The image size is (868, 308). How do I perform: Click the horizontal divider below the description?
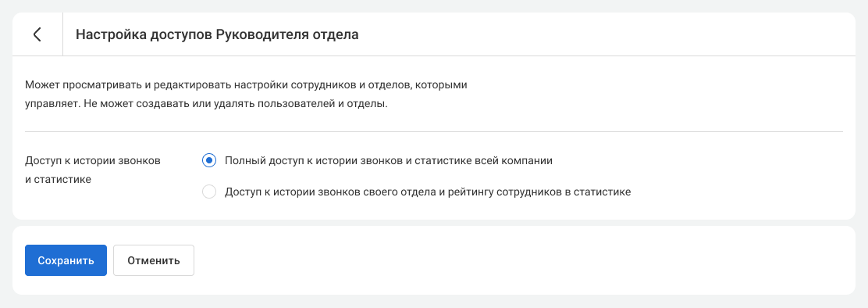pos(433,131)
